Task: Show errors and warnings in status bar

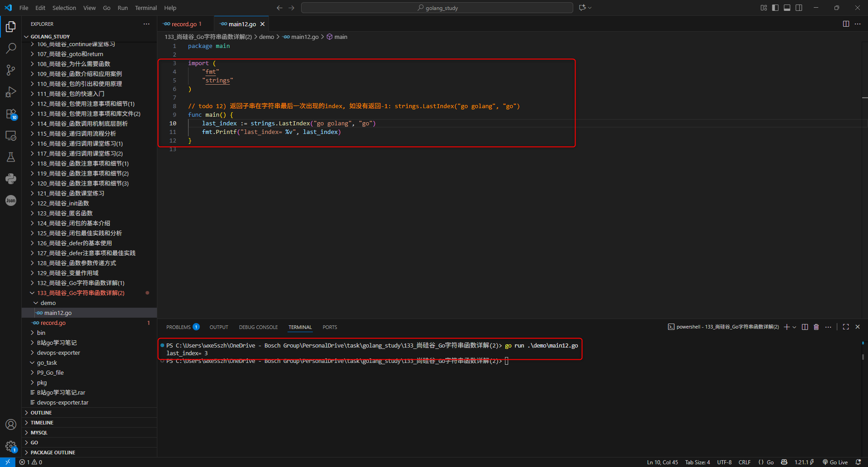Action: [31, 462]
